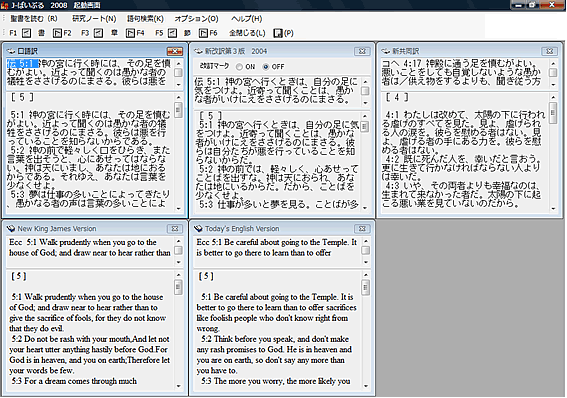Turn 改訂マーク ON radio button
567x398 pixels.
pyautogui.click(x=239, y=67)
